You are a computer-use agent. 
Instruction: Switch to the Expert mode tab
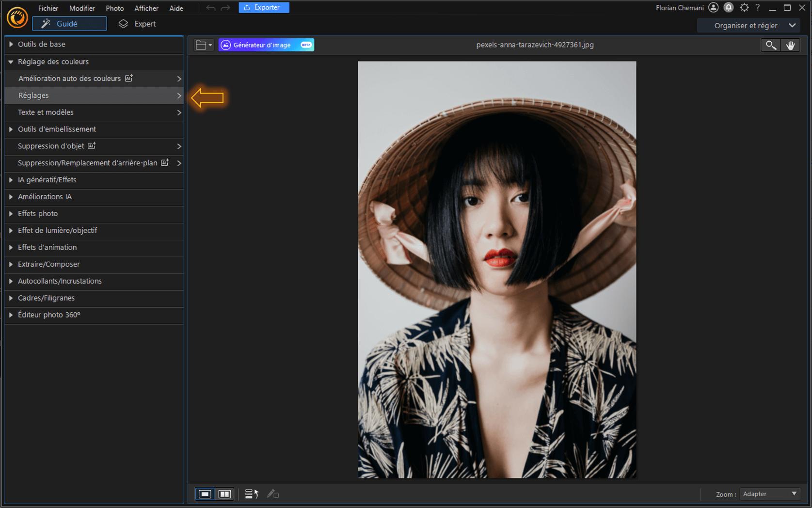click(x=138, y=24)
